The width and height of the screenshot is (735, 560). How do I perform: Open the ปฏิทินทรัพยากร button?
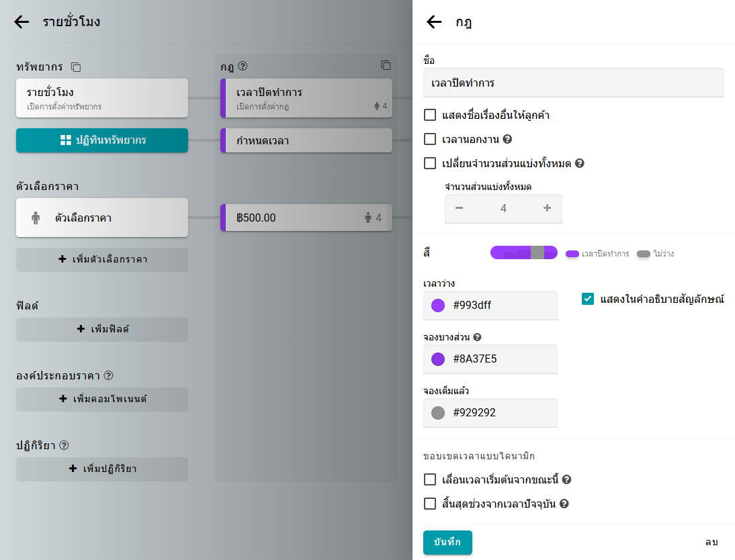click(x=102, y=140)
